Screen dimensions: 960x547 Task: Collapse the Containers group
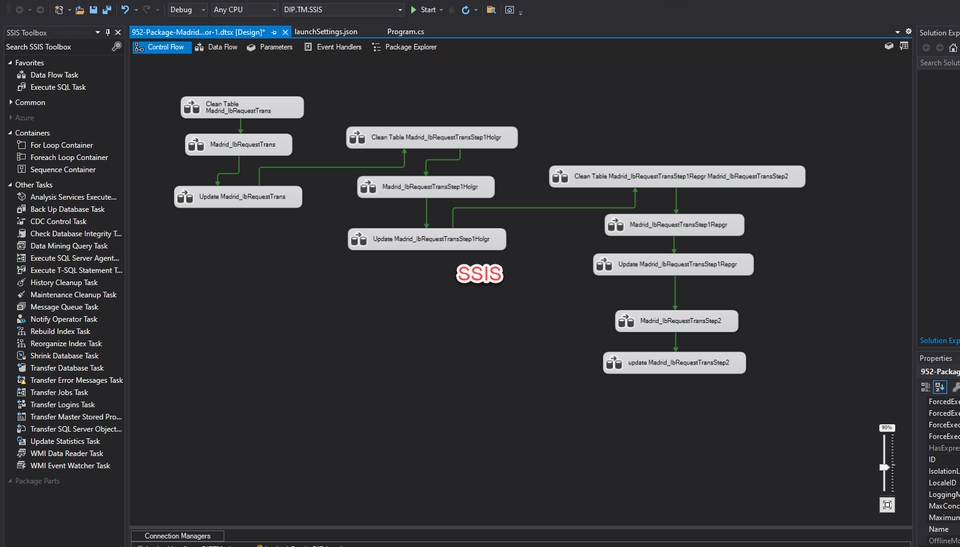(10, 133)
